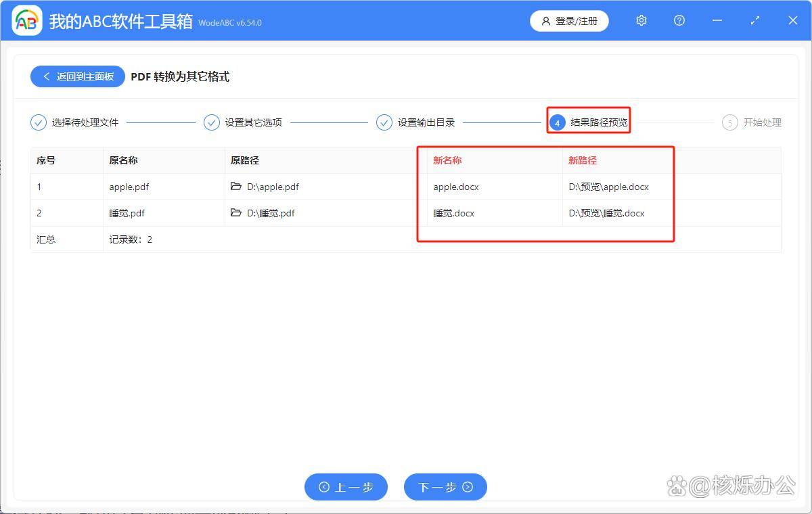812x514 pixels.
Task: Return to main panel via 返回到主面板
Action: click(77, 76)
